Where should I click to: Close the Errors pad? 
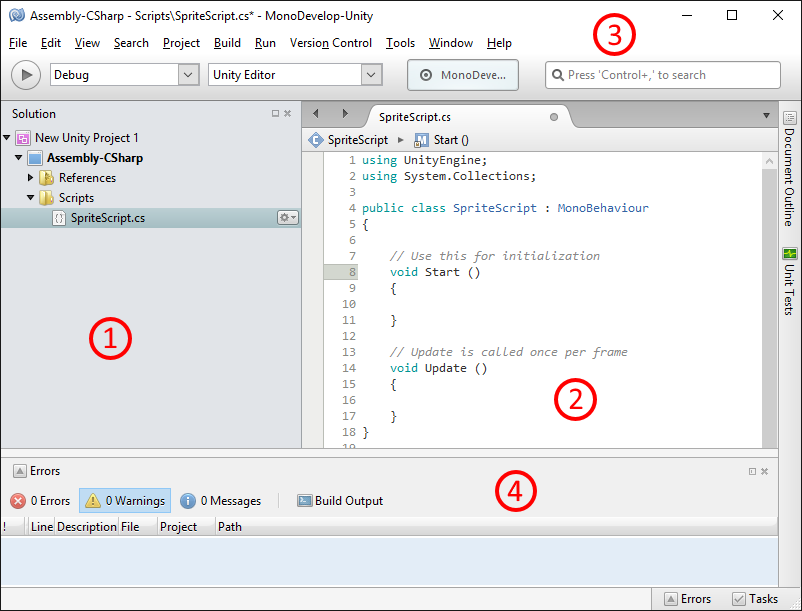click(764, 471)
